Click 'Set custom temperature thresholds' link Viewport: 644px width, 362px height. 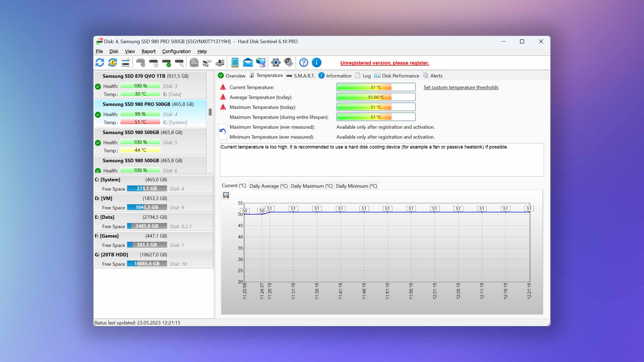click(461, 87)
